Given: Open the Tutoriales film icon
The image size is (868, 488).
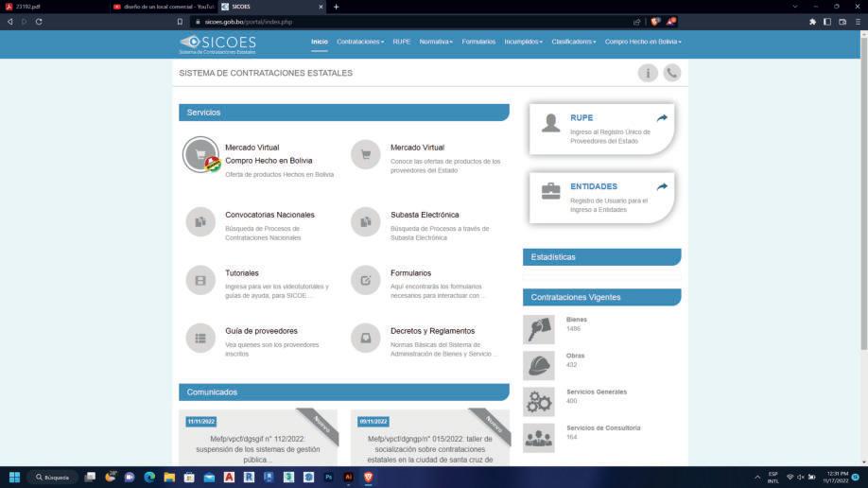Looking at the screenshot, I should 200,280.
